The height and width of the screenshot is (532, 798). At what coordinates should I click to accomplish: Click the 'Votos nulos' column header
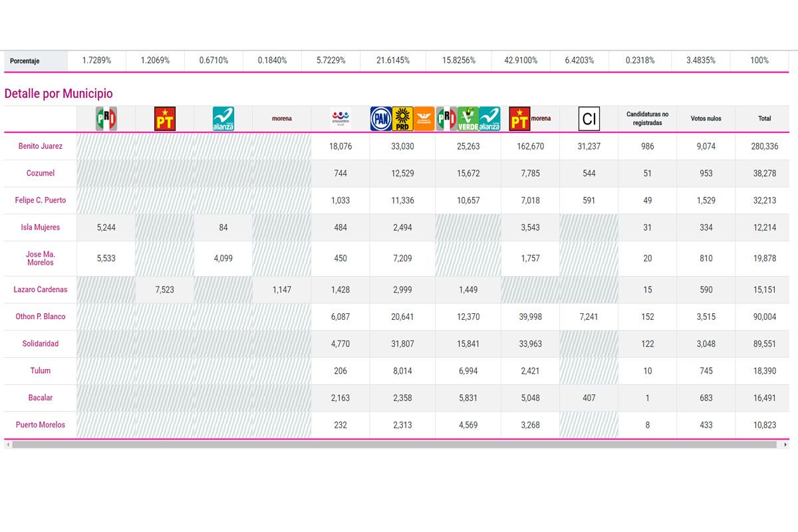pos(706,118)
